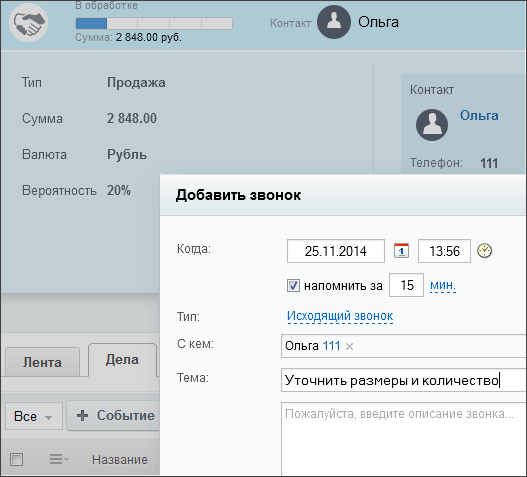Click the handshake deal icon
Screen dimensions: 527x477
28,23
